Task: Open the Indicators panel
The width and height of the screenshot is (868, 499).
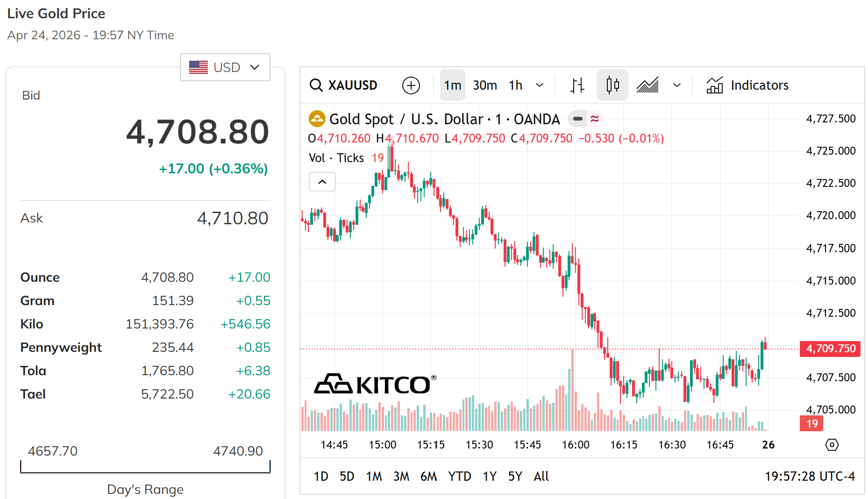Action: click(x=747, y=85)
